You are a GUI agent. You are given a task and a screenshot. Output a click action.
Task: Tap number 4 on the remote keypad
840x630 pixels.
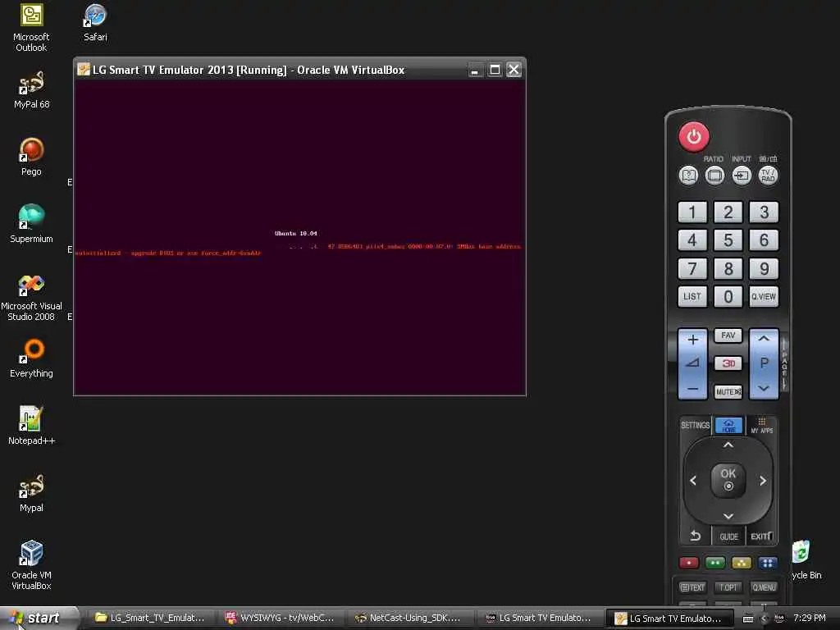(x=692, y=240)
